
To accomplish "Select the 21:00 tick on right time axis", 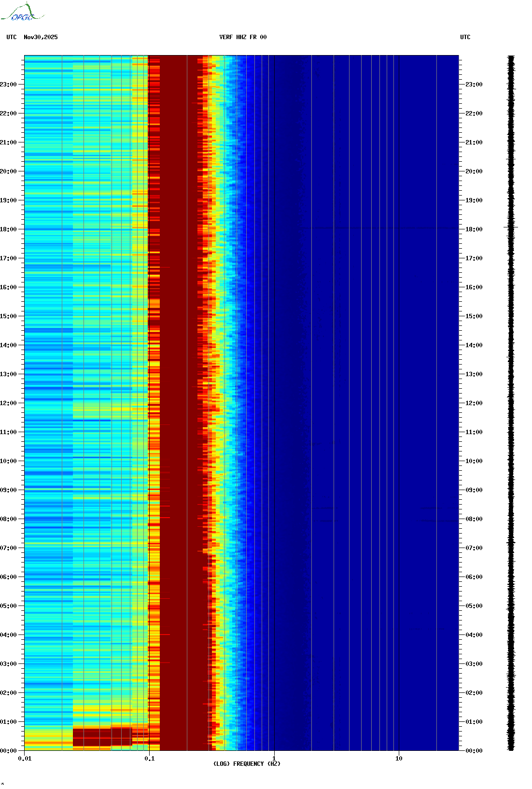I will pyautogui.click(x=474, y=142).
